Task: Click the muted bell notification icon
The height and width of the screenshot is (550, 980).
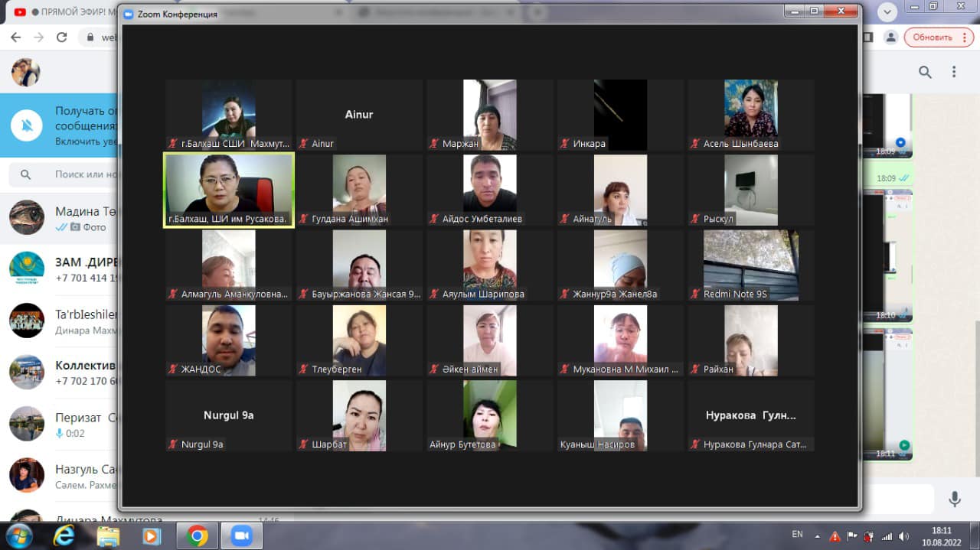Action: pyautogui.click(x=28, y=125)
